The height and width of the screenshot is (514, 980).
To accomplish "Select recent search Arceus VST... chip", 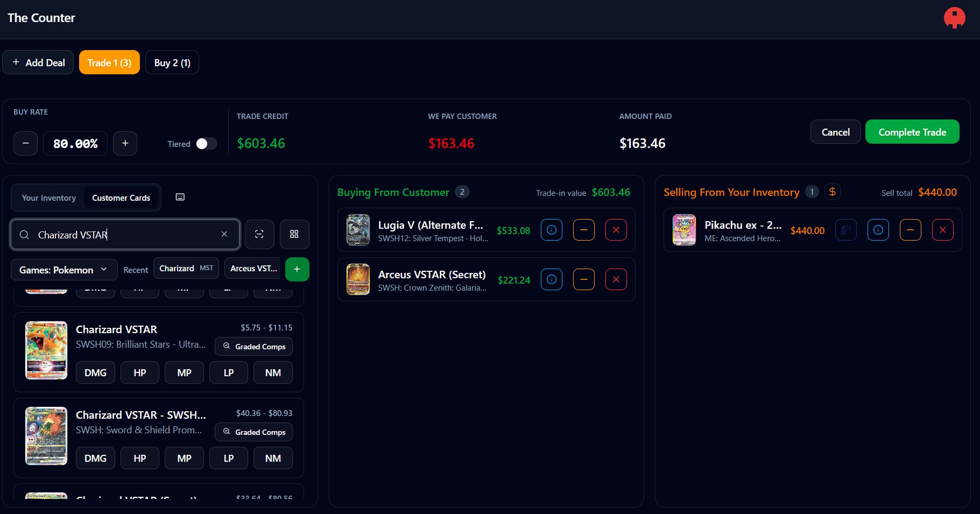I will [x=253, y=268].
